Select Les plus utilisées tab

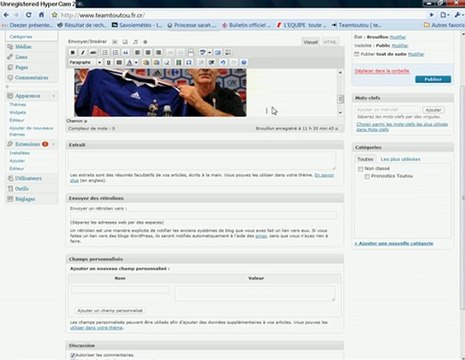[400, 159]
